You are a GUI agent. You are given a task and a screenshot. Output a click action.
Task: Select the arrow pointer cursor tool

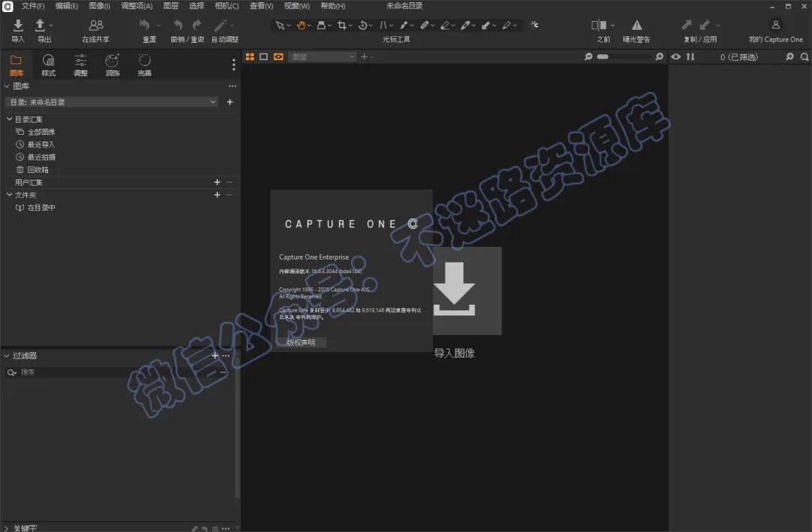pos(280,25)
